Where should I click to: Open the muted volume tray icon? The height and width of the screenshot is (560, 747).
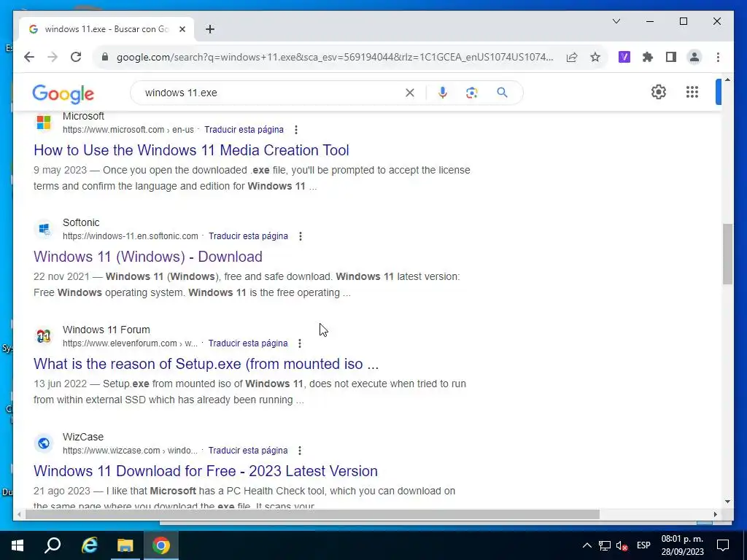[x=622, y=545]
